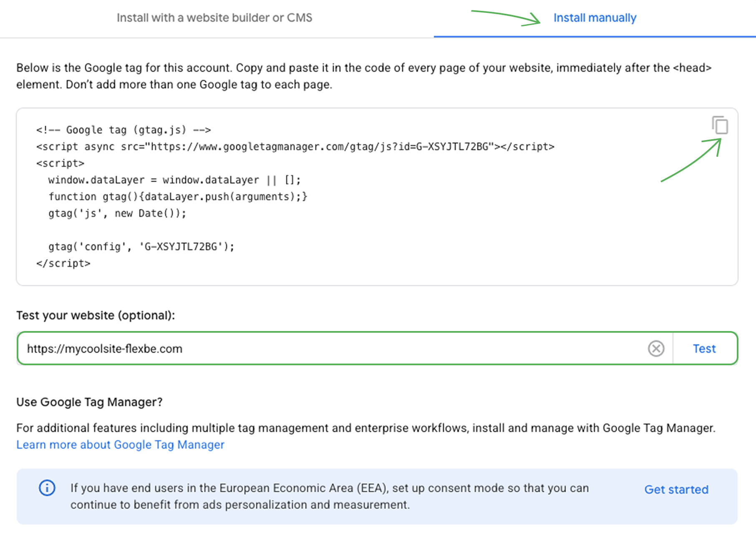Click the info icon in the EEA banner
The width and height of the screenshot is (756, 542).
pos(47,488)
